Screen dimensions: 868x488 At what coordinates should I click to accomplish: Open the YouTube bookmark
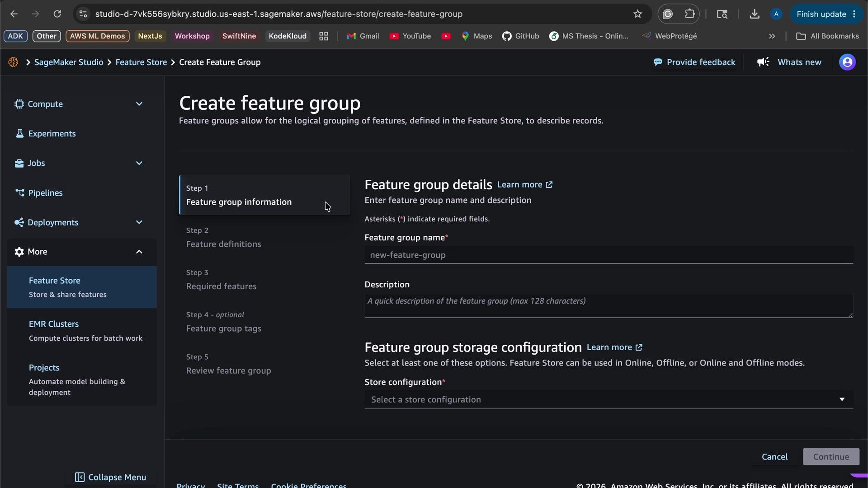pyautogui.click(x=410, y=36)
